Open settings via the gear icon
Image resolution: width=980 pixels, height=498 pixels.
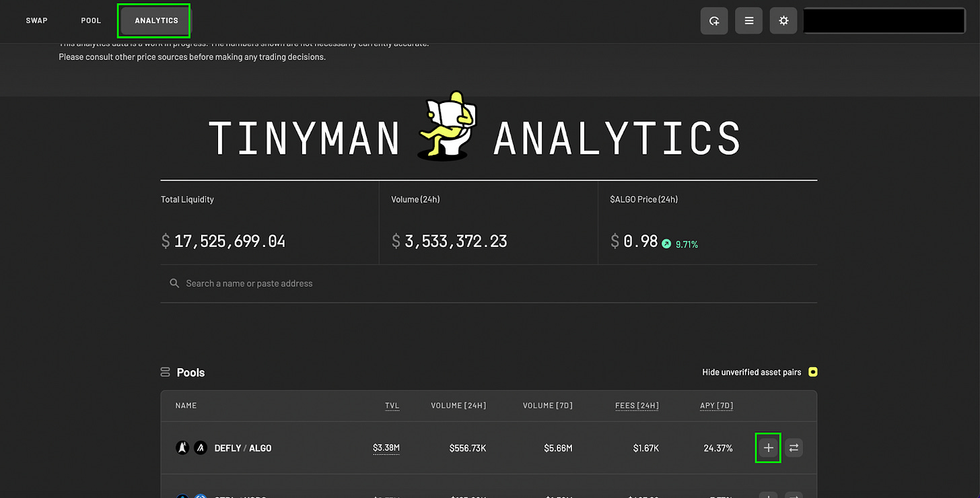pyautogui.click(x=783, y=21)
